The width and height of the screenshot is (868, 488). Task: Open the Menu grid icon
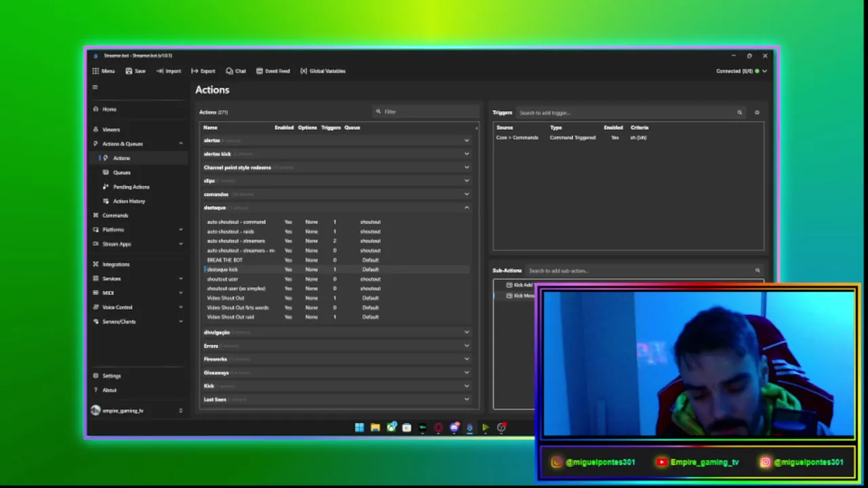(x=96, y=71)
